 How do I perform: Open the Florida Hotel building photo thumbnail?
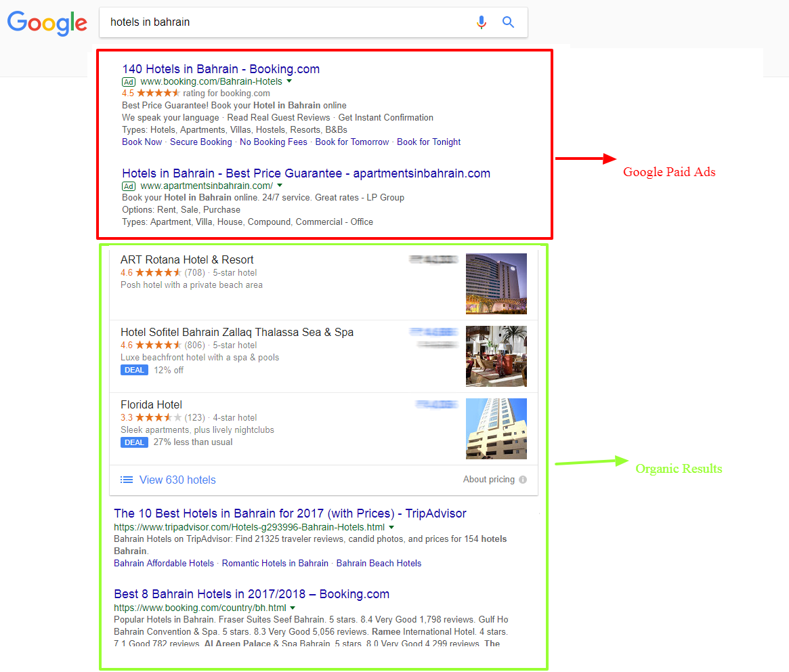[x=496, y=429]
